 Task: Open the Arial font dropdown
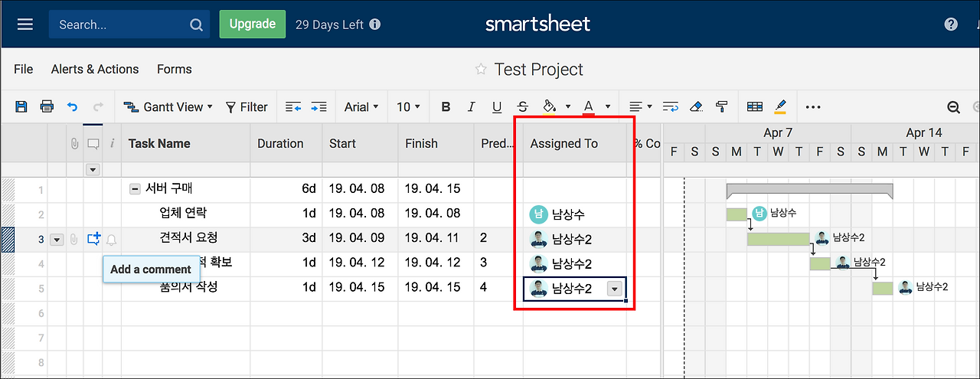click(361, 107)
